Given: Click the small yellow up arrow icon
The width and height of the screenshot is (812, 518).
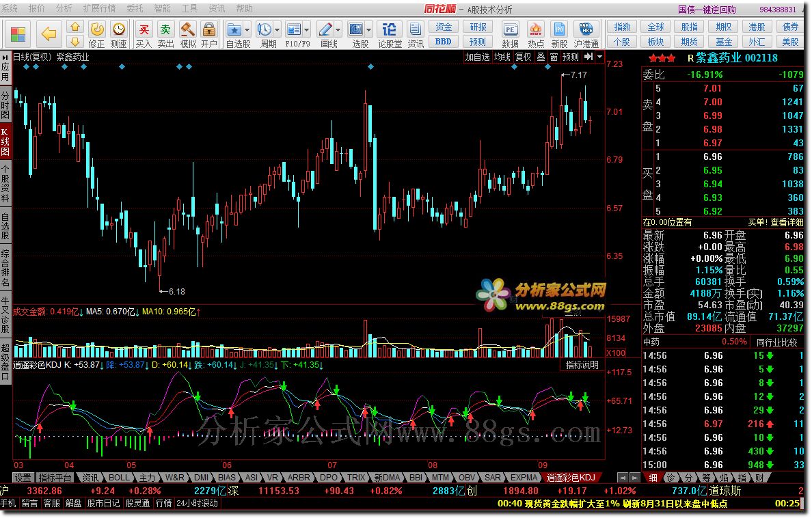Looking at the screenshot, I should [75, 27].
